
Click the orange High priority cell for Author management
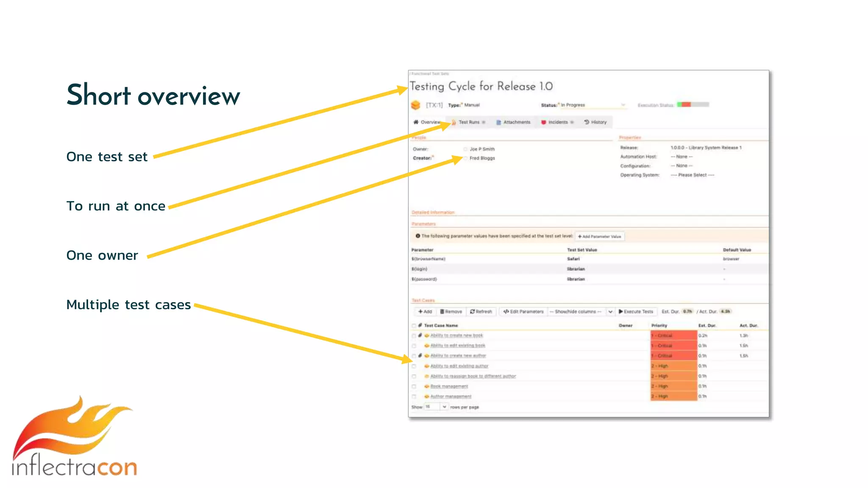pos(674,396)
